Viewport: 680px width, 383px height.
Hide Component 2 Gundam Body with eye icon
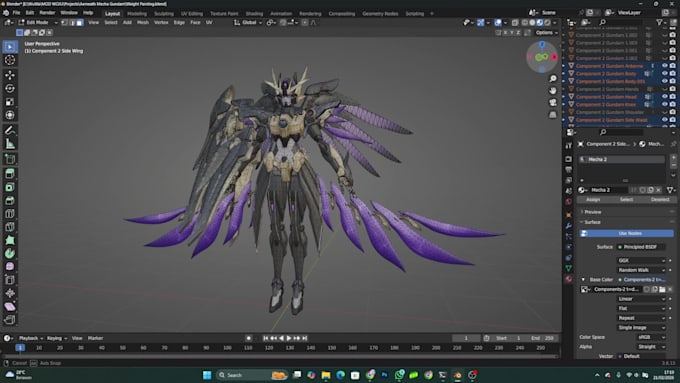(x=664, y=74)
